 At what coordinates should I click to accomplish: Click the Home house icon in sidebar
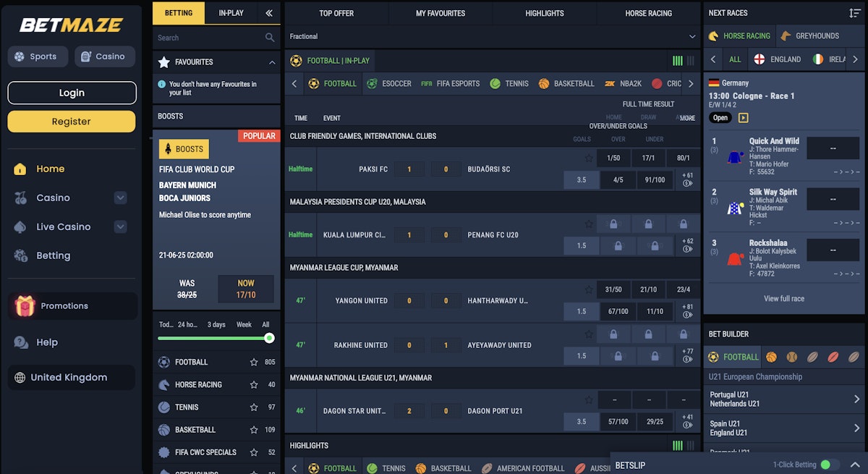click(21, 169)
